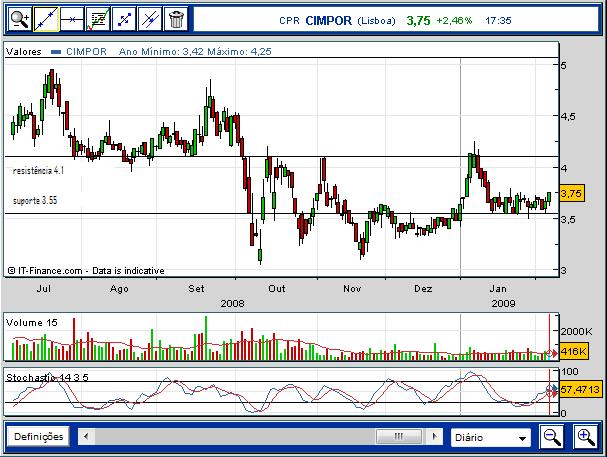Click the blue CIMPOR legend entry
Viewport: 607px width, 457px height.
tap(79, 51)
